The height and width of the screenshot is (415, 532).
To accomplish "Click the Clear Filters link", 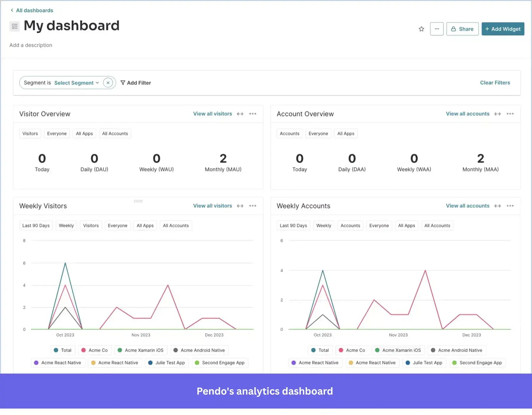I will [495, 83].
